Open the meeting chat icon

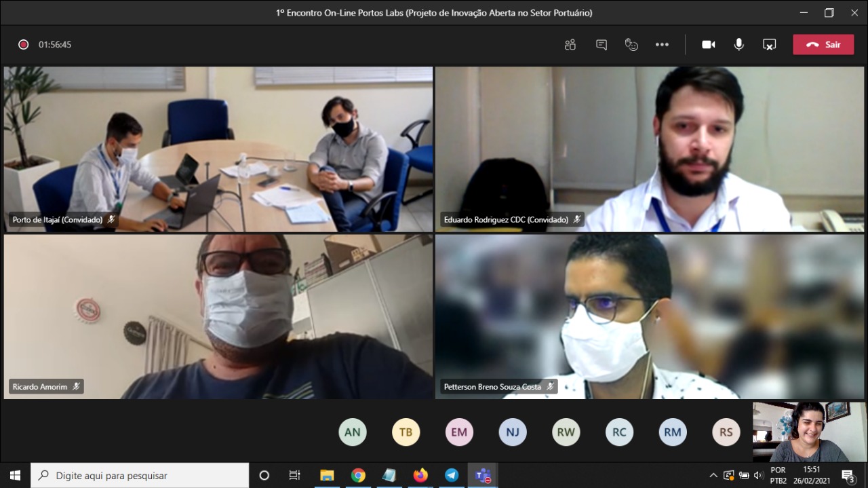click(x=601, y=45)
